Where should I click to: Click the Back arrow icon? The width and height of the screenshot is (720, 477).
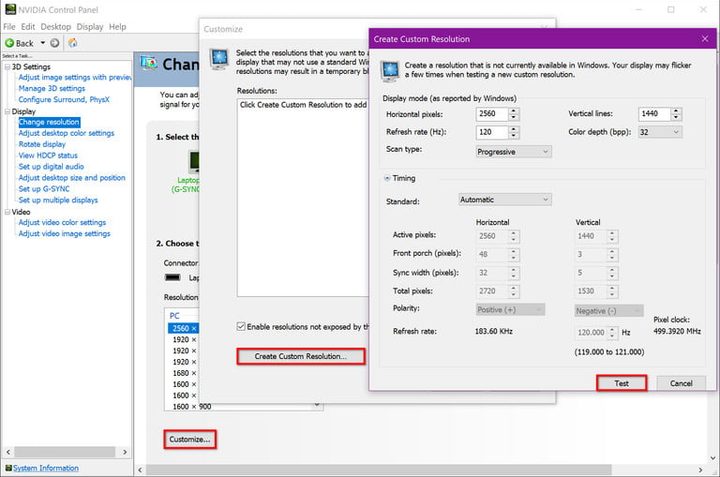[9, 43]
